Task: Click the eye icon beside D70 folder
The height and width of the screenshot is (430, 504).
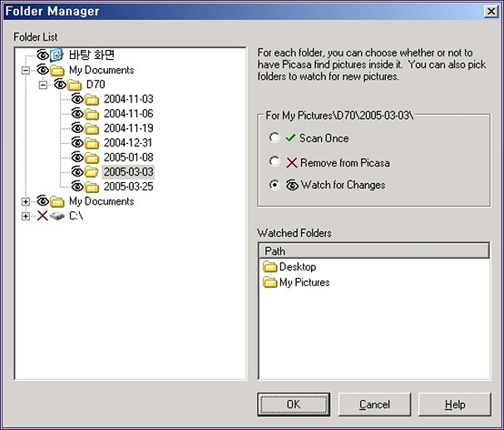Action: point(60,85)
